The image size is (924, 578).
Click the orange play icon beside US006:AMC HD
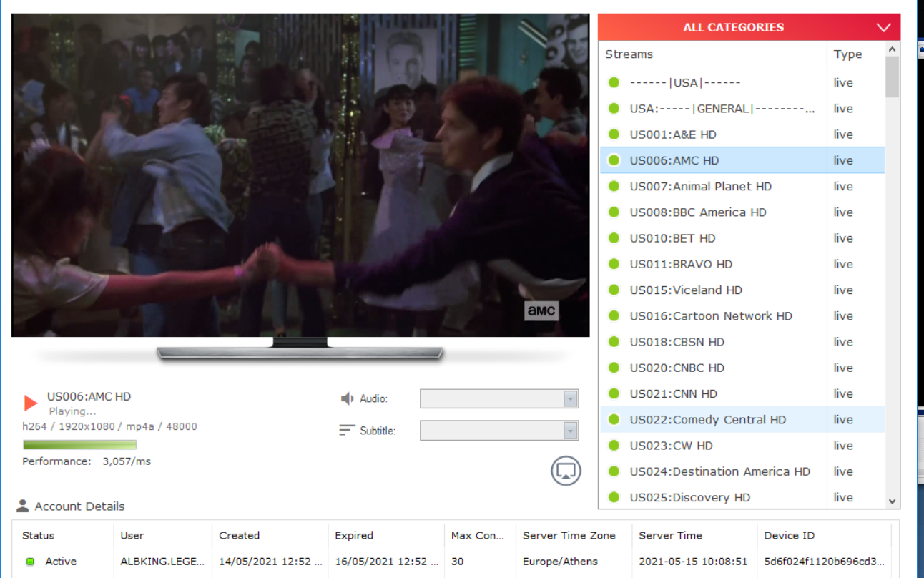click(30, 403)
